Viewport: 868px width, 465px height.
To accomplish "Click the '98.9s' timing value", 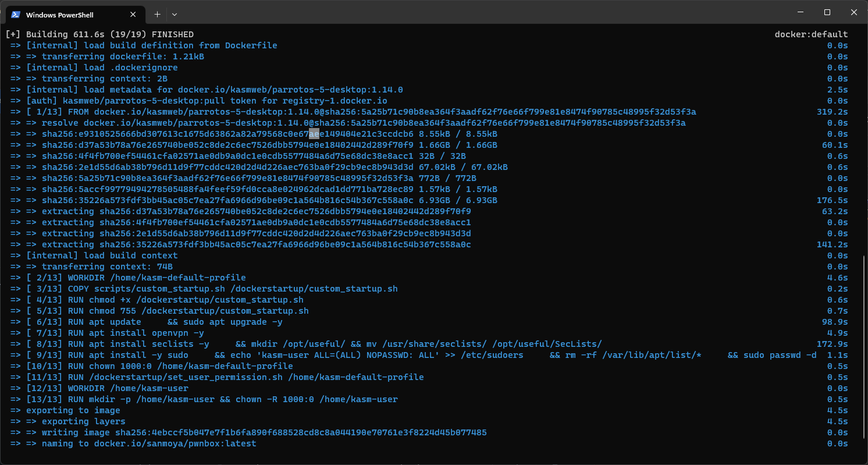I will point(835,322).
